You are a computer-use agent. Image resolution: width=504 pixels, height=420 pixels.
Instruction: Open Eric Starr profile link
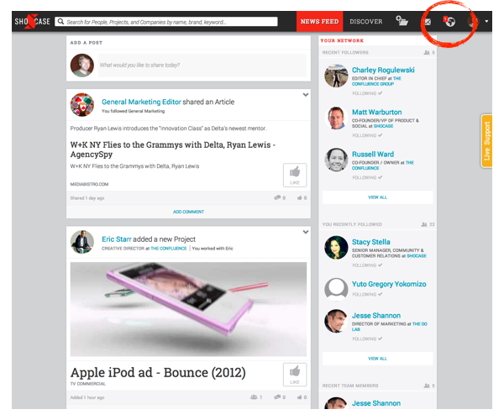pos(117,239)
